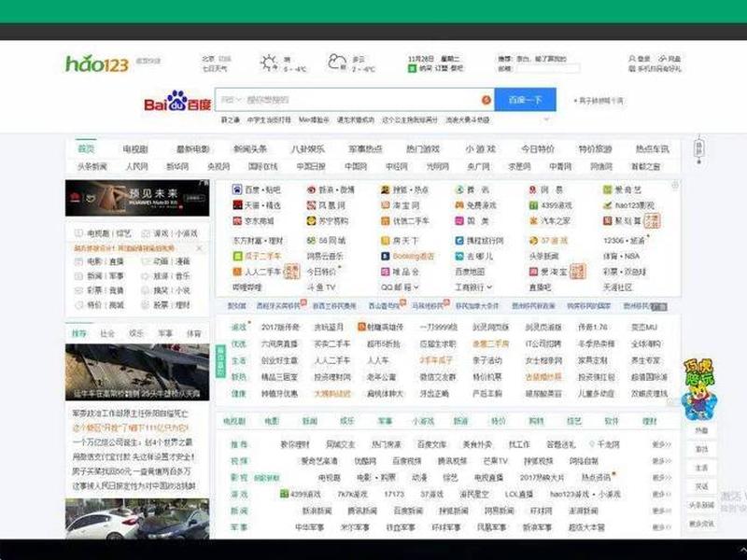The height and width of the screenshot is (560, 747).
Task: Open the 中国日报 link
Action: [x=311, y=166]
